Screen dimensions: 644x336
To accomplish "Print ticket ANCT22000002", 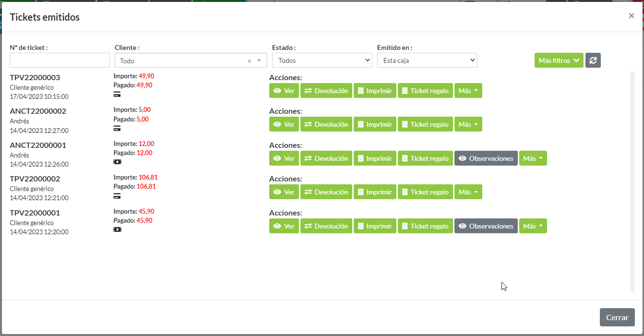I will pyautogui.click(x=375, y=124).
